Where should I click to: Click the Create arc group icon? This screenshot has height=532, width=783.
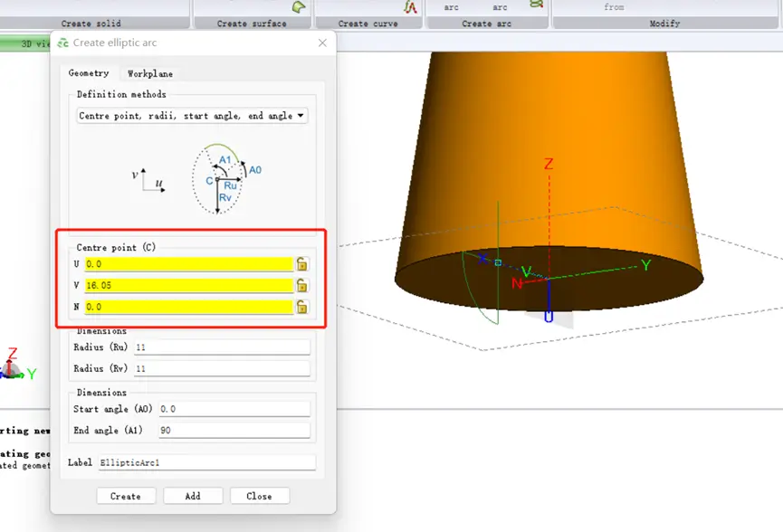pyautogui.click(x=536, y=5)
